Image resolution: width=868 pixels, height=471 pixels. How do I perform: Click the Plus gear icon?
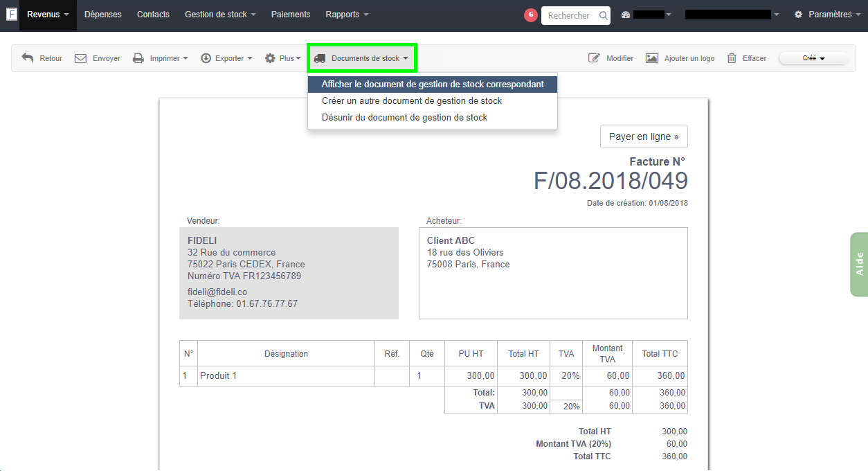pyautogui.click(x=270, y=58)
